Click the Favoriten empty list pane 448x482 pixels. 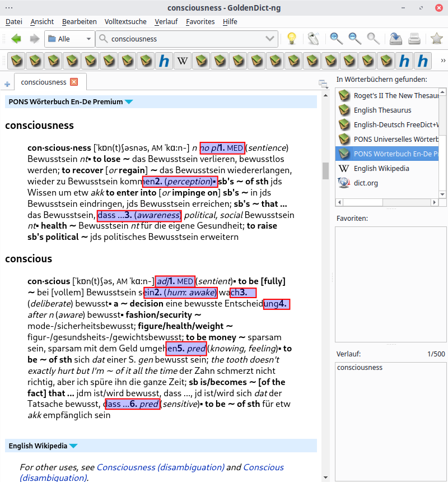point(390,284)
